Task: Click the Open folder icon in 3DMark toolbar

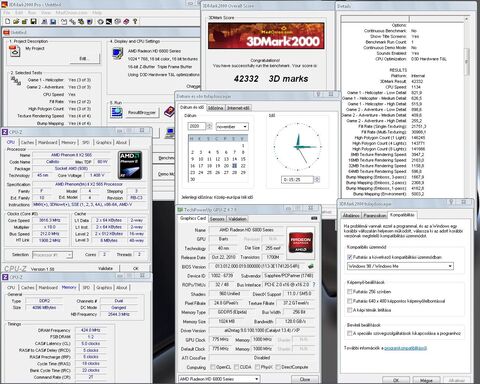Action: 16,21
